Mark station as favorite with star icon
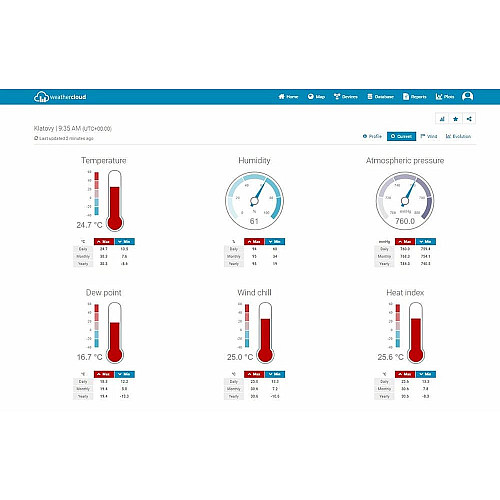Screen dimensions: 500x500 click(455, 119)
